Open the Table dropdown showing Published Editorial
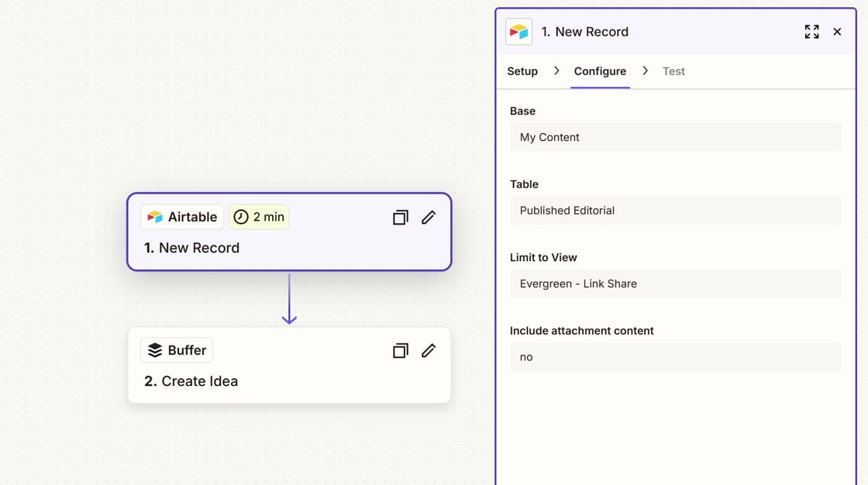The image size is (868, 485). pos(675,210)
